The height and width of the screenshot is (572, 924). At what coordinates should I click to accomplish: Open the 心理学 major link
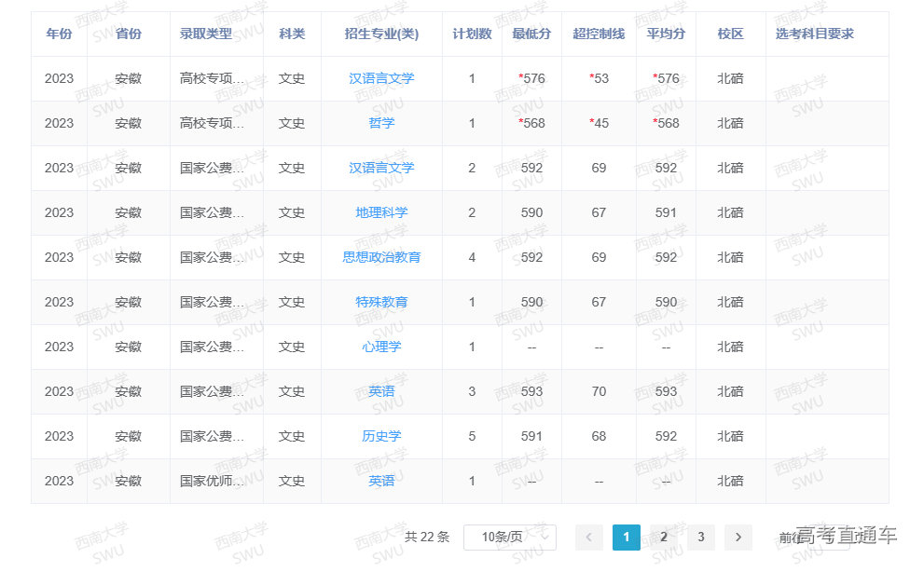[x=381, y=347]
